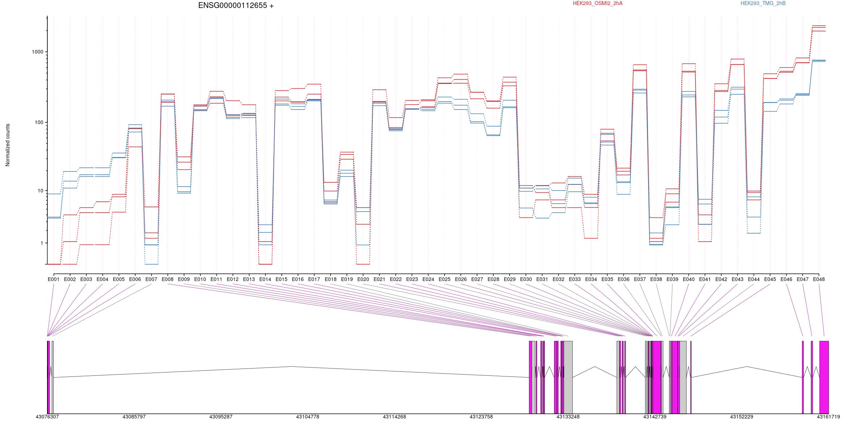Click exon label E024
868x434 pixels.
tap(428, 279)
